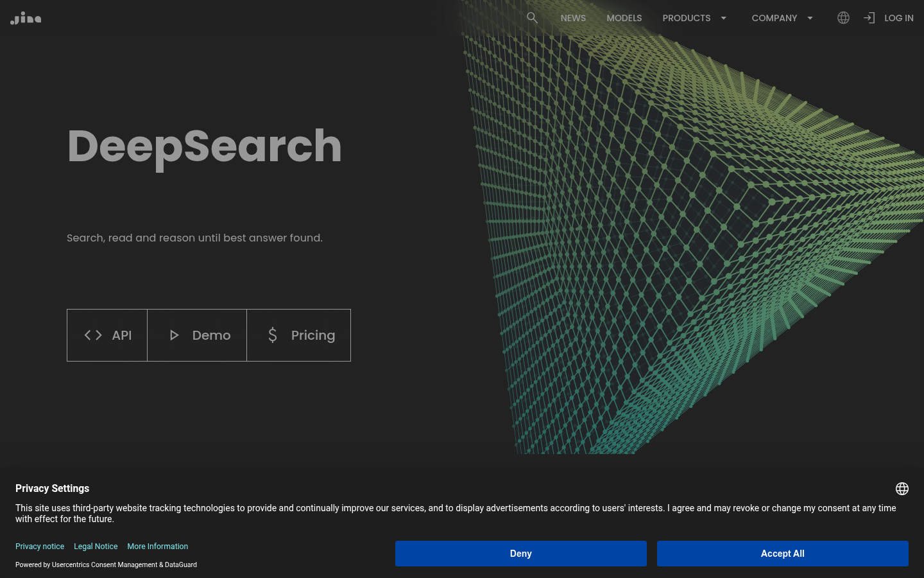Select the DeepSearch heading text
Screen dimensions: 924x578
point(204,147)
